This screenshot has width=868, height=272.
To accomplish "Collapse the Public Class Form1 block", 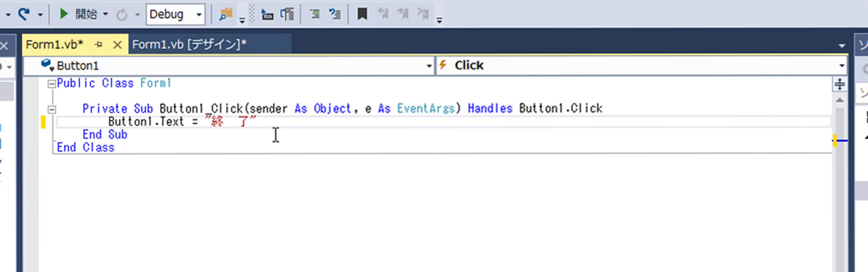I will pyautogui.click(x=51, y=84).
